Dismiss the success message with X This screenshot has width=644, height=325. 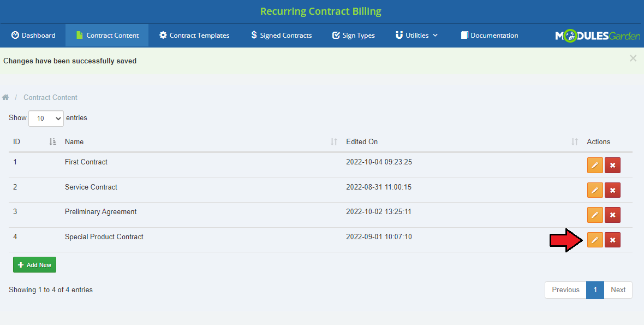633,58
